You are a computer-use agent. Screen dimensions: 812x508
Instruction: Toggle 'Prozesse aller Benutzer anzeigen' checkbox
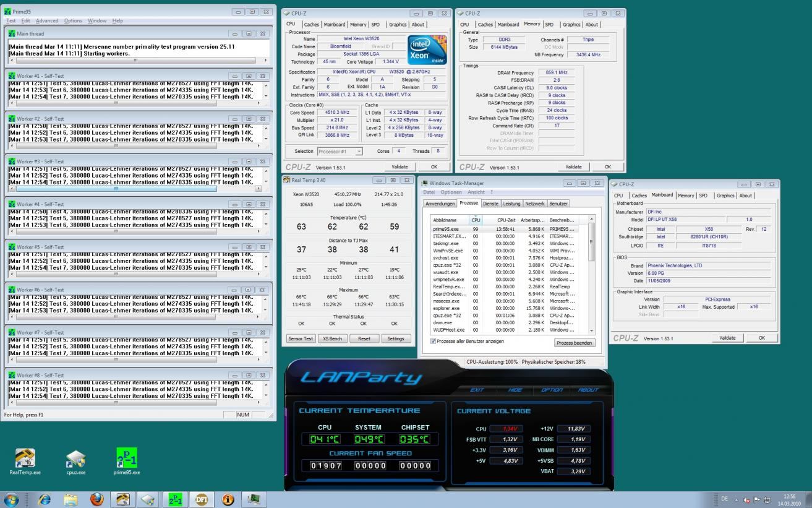[433, 341]
